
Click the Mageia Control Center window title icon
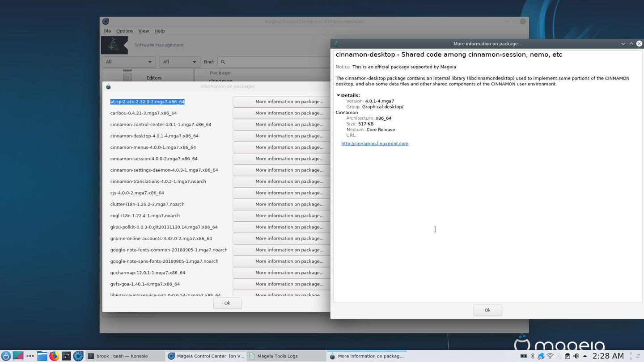[106, 21]
